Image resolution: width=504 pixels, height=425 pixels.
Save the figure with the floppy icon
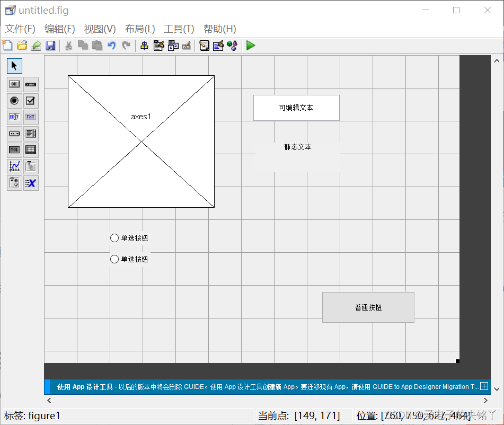[50, 46]
